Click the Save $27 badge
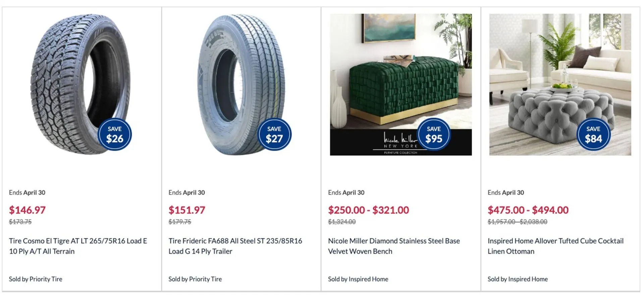Image resolution: width=644 pixels, height=302 pixels. click(274, 134)
